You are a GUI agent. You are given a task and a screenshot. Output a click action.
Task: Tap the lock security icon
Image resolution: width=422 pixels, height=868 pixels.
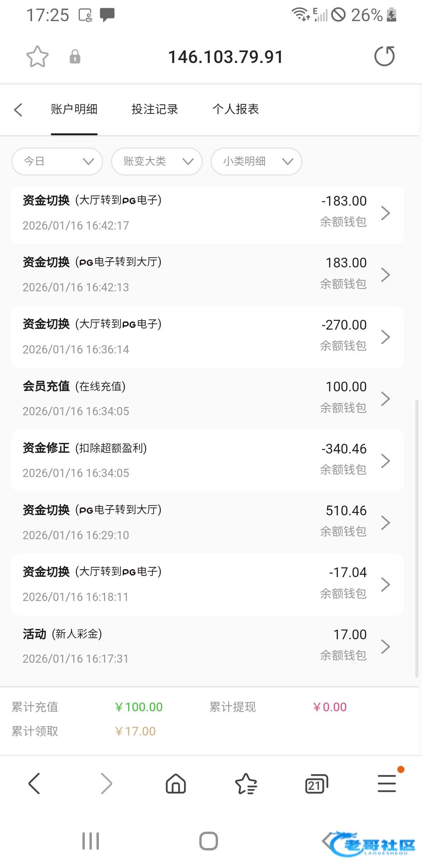pos(75,57)
